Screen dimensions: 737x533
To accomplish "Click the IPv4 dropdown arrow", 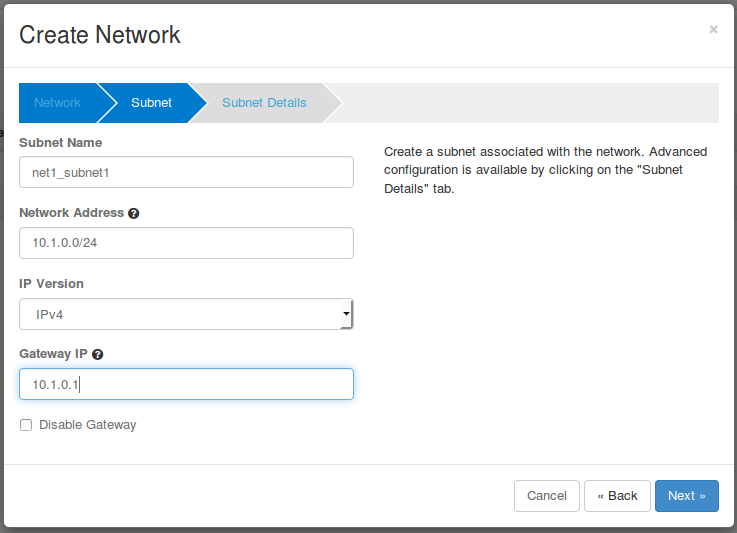I will [x=345, y=314].
